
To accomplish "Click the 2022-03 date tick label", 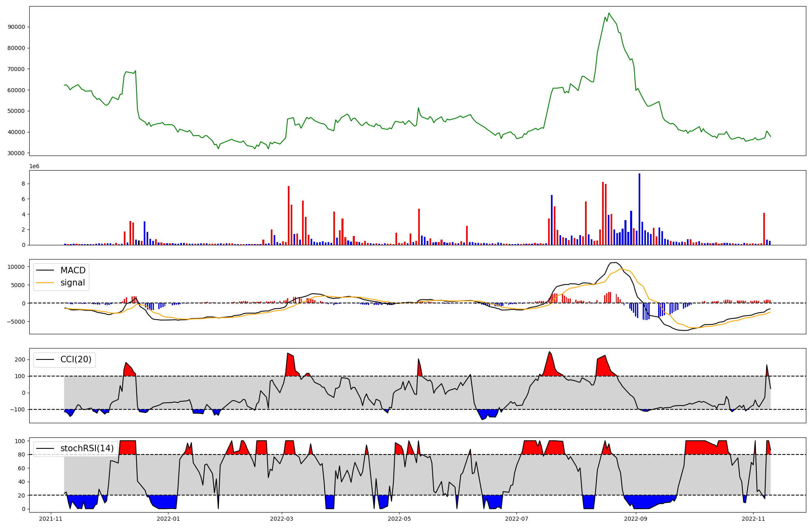I will coord(281,519).
